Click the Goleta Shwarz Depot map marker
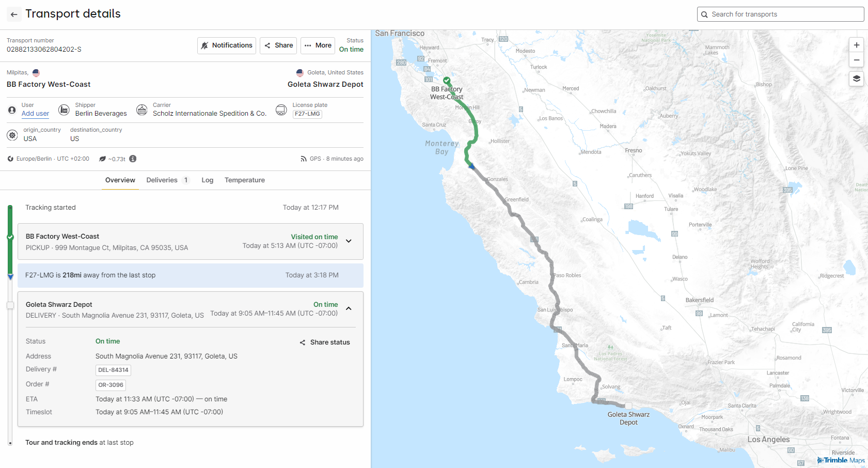868x468 pixels. pyautogui.click(x=628, y=406)
